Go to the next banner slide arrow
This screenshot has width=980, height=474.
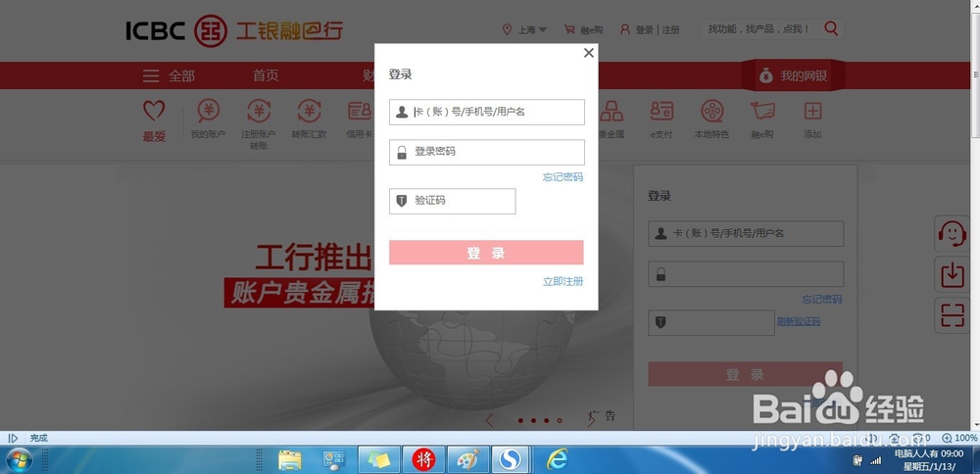tap(591, 420)
